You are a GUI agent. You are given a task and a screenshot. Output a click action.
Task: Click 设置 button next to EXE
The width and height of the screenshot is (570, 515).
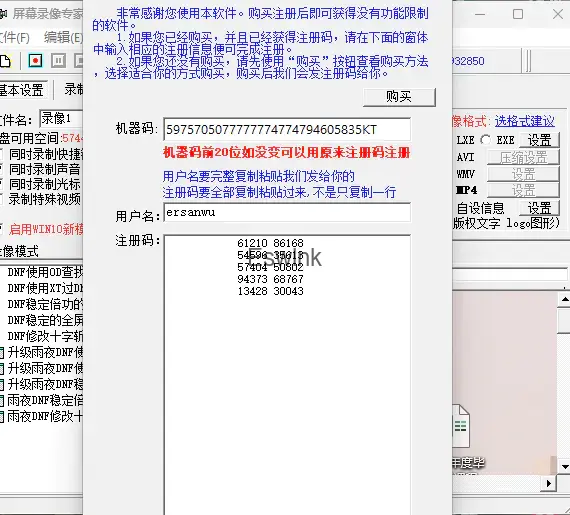point(539,140)
